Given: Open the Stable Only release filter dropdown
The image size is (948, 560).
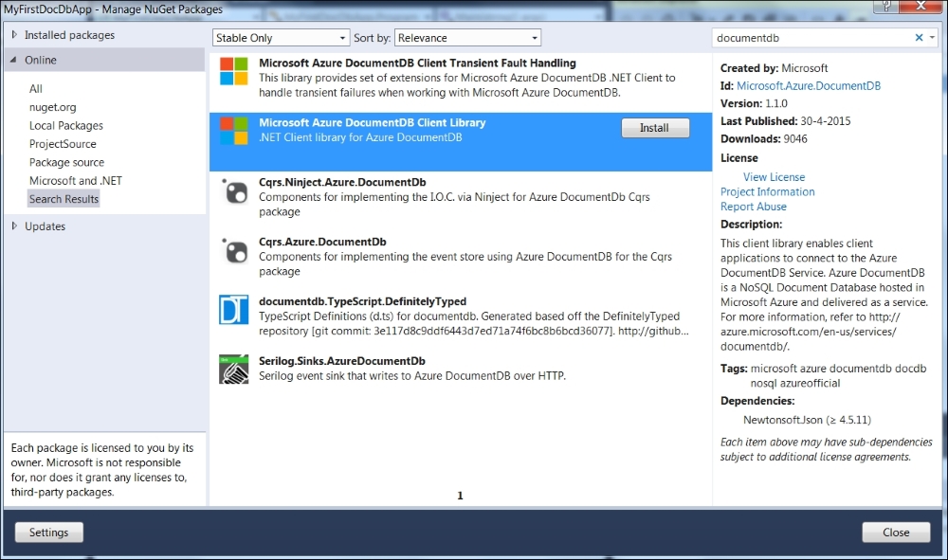Looking at the screenshot, I should [282, 38].
